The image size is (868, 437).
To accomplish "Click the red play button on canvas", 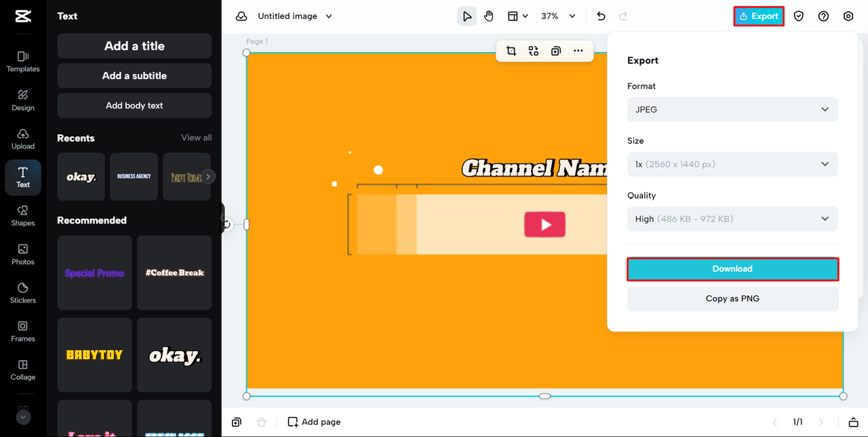I will point(545,224).
